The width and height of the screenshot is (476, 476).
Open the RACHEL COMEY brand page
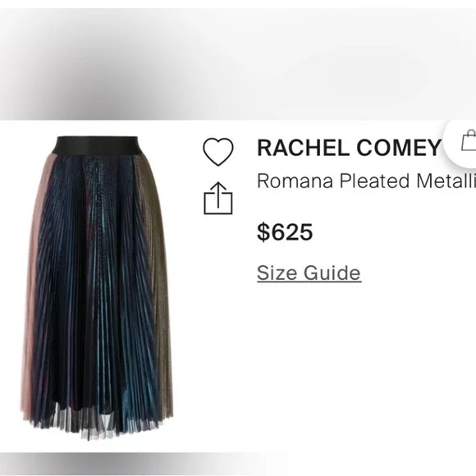pos(349,148)
